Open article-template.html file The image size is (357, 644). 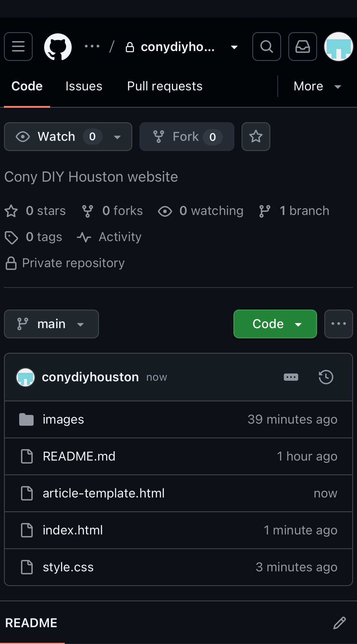point(104,493)
